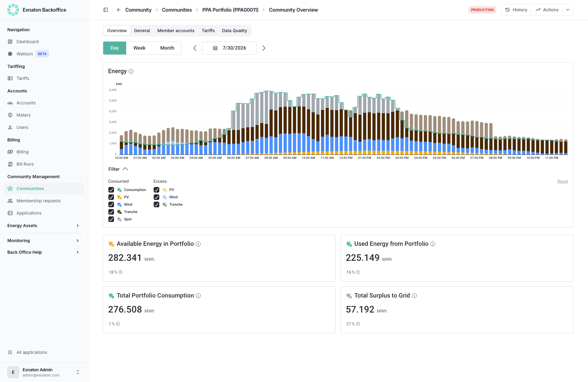Open the Tariffs tab

(208, 31)
